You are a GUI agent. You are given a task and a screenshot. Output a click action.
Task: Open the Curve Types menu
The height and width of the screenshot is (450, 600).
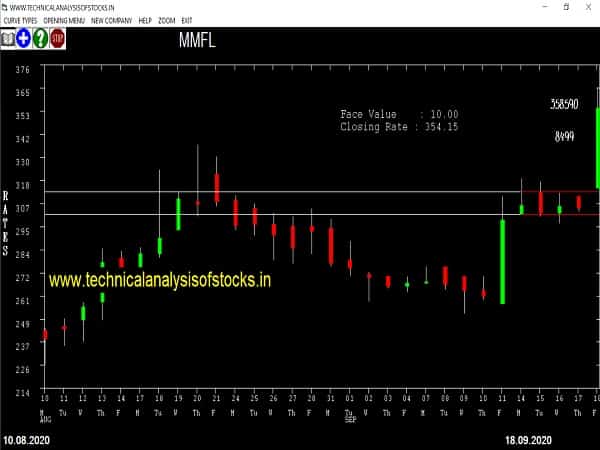pyautogui.click(x=18, y=20)
